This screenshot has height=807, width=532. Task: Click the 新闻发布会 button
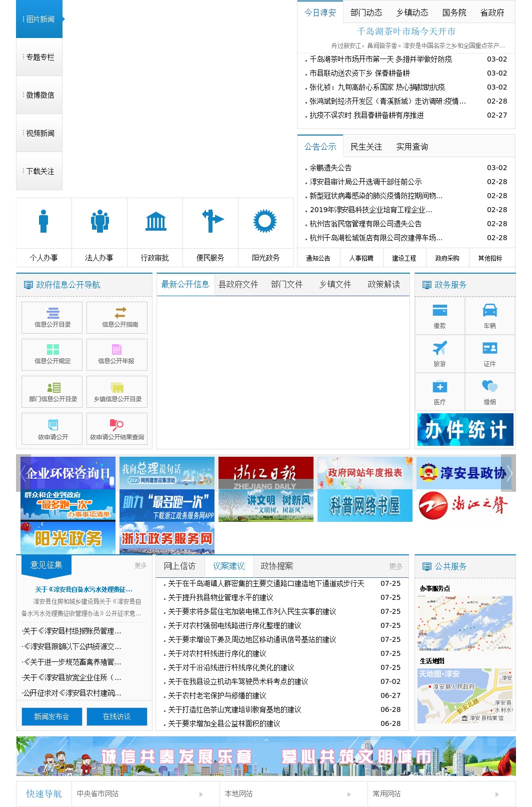coord(52,716)
